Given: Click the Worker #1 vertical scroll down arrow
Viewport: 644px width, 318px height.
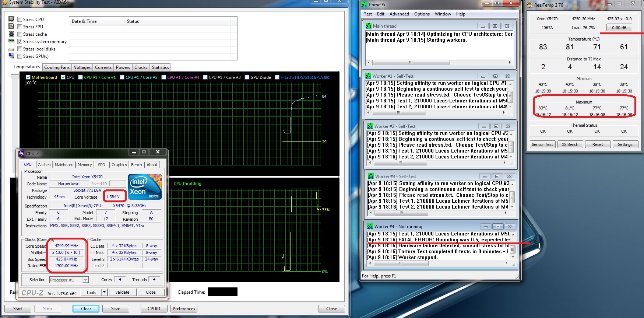Looking at the screenshot, I should pyautogui.click(x=510, y=107).
